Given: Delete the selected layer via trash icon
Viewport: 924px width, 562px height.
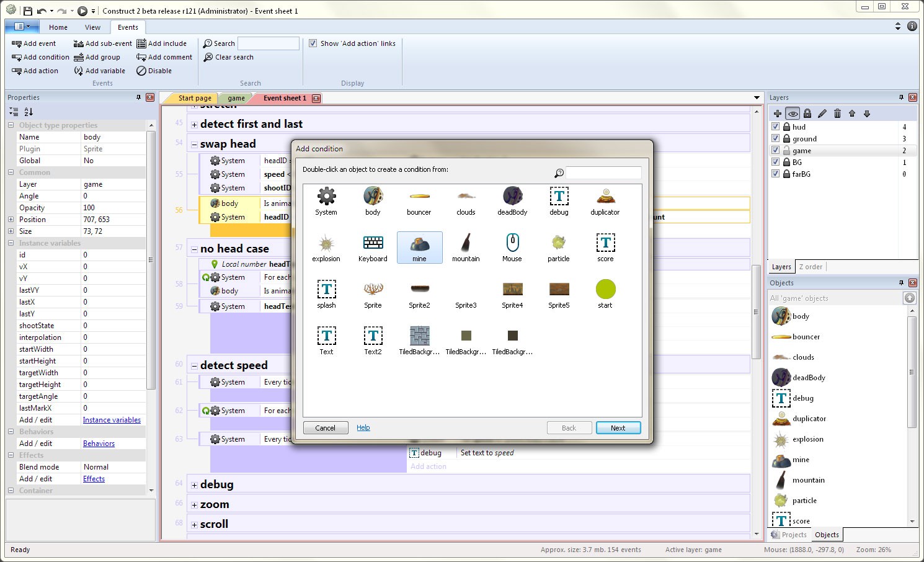Looking at the screenshot, I should coord(837,114).
